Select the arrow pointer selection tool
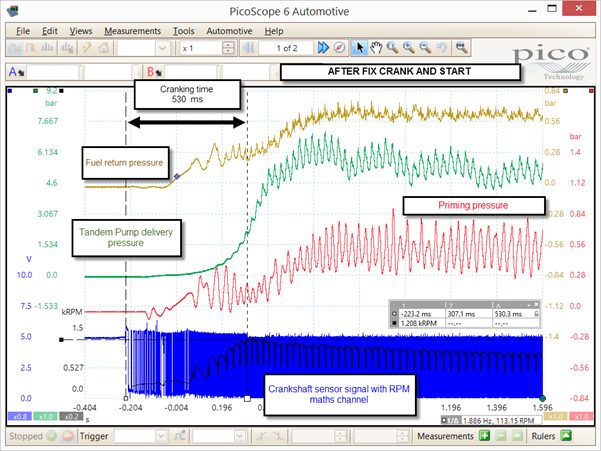 [359, 48]
